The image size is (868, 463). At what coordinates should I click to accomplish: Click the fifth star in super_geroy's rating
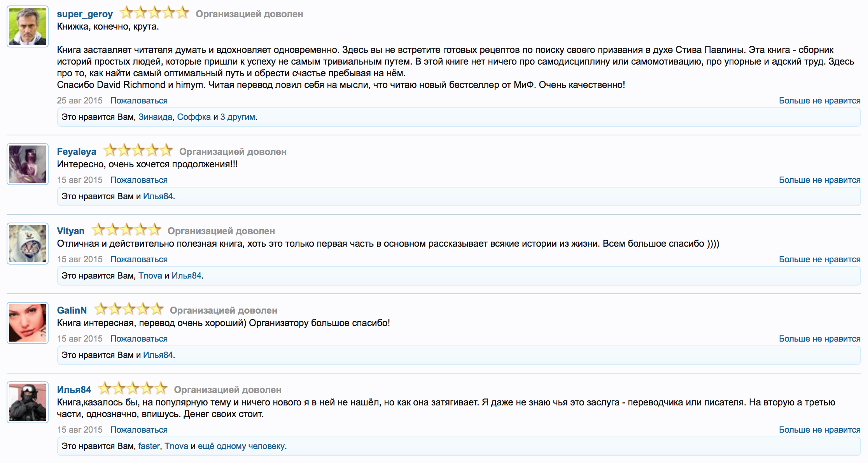[x=182, y=13]
